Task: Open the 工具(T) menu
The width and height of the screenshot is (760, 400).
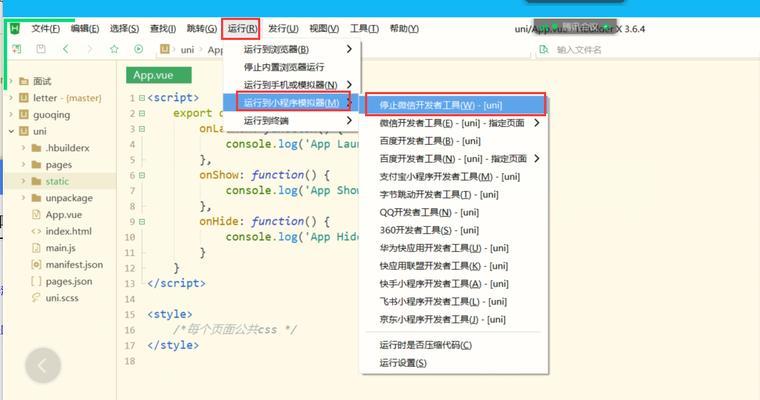Action: [x=364, y=29]
